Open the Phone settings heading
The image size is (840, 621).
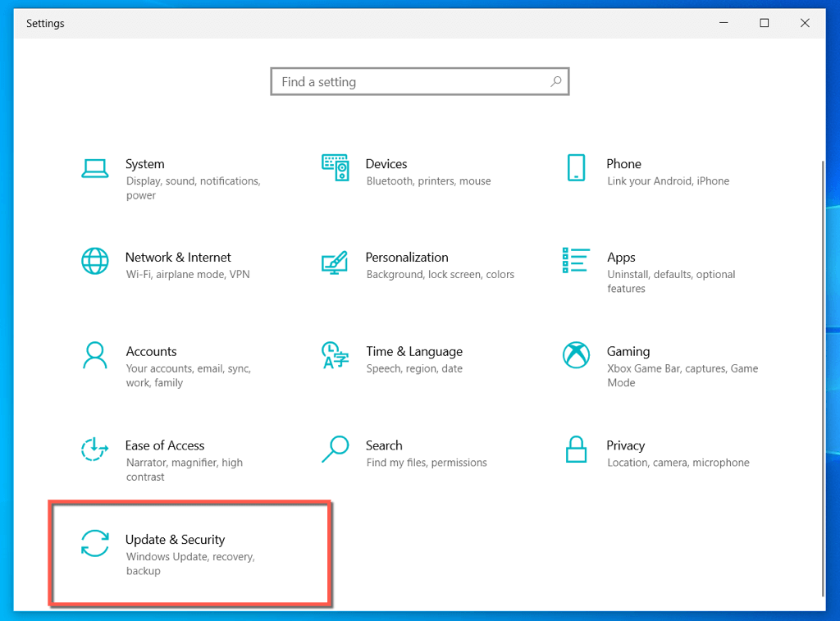(x=623, y=164)
